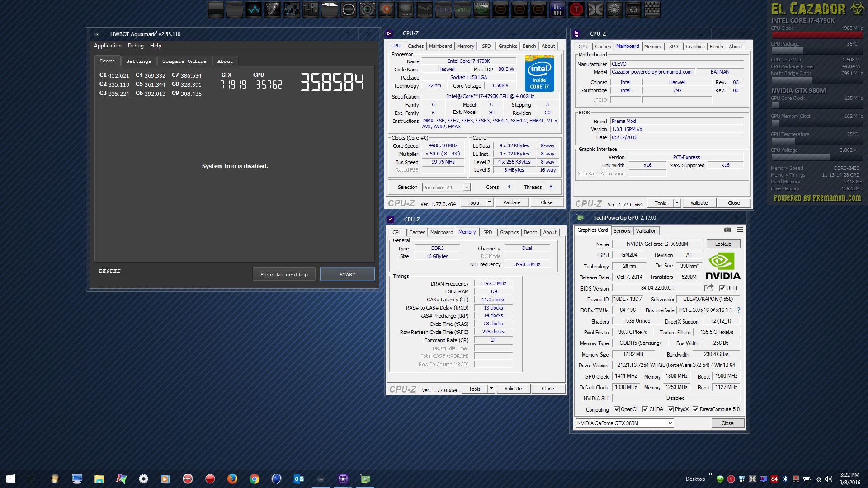
Task: Click Tools button in CPU-Z Memory window
Action: pos(474,389)
